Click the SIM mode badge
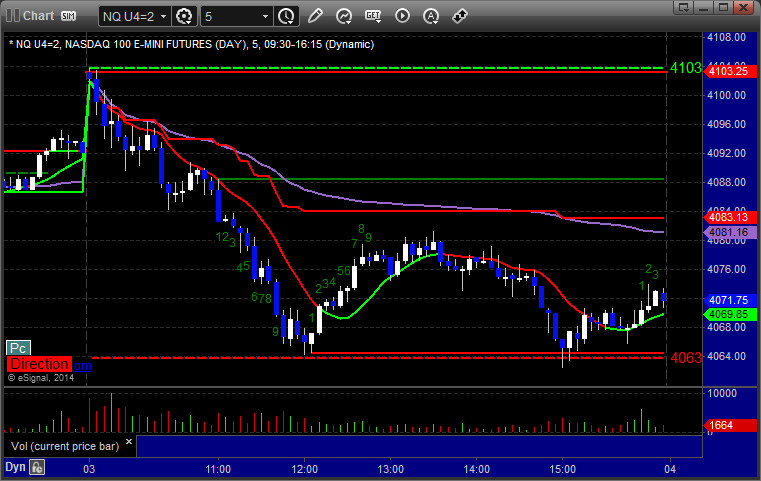 click(68, 16)
